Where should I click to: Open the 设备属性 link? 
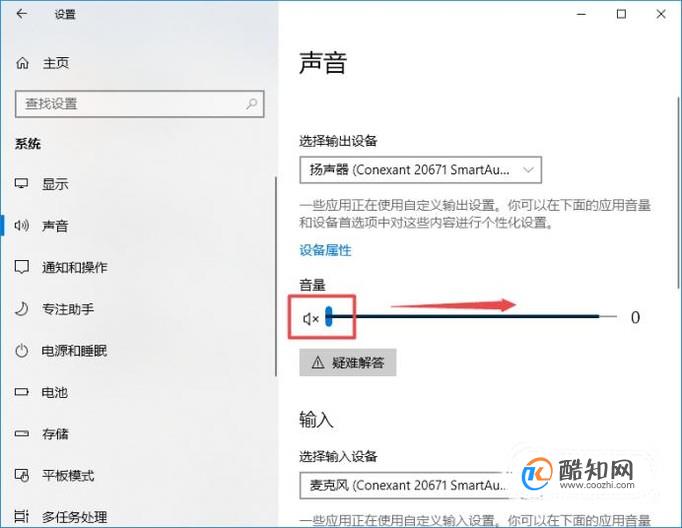(325, 250)
